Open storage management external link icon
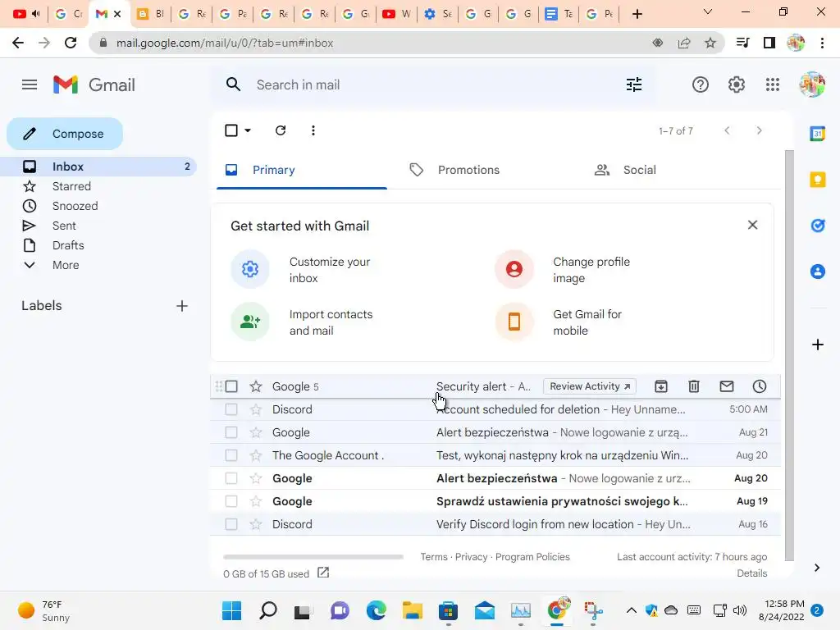Screen dimensions: 840x630 coord(323,573)
